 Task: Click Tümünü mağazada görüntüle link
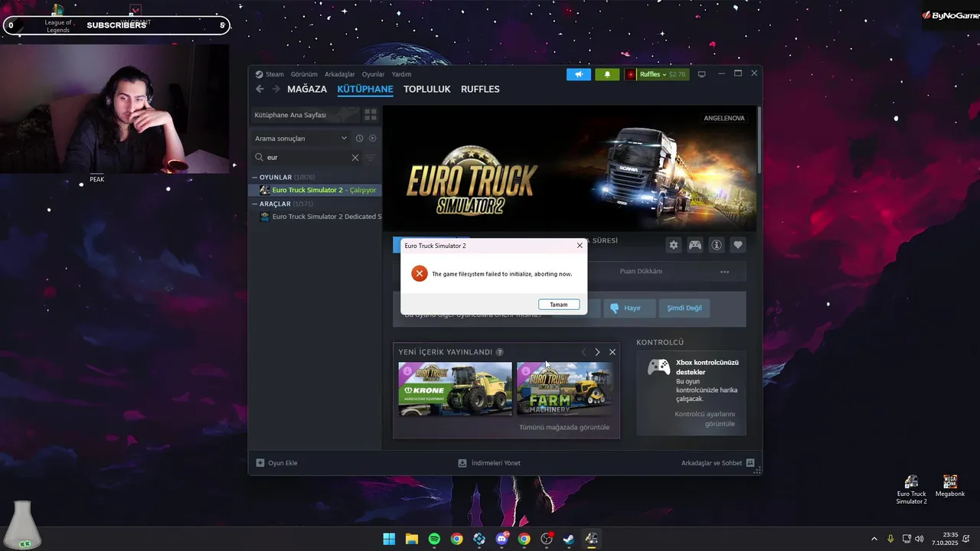tap(564, 427)
